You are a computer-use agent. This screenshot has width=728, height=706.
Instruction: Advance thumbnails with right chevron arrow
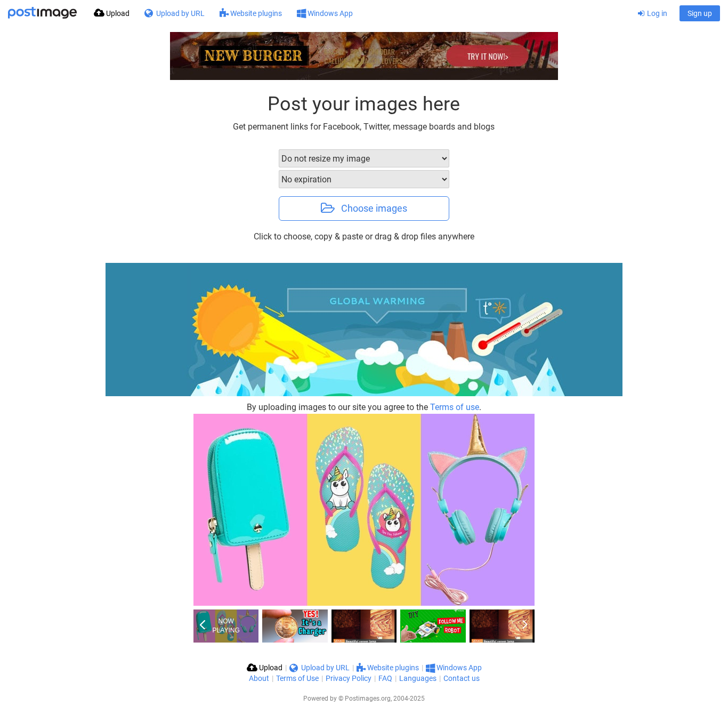(525, 624)
